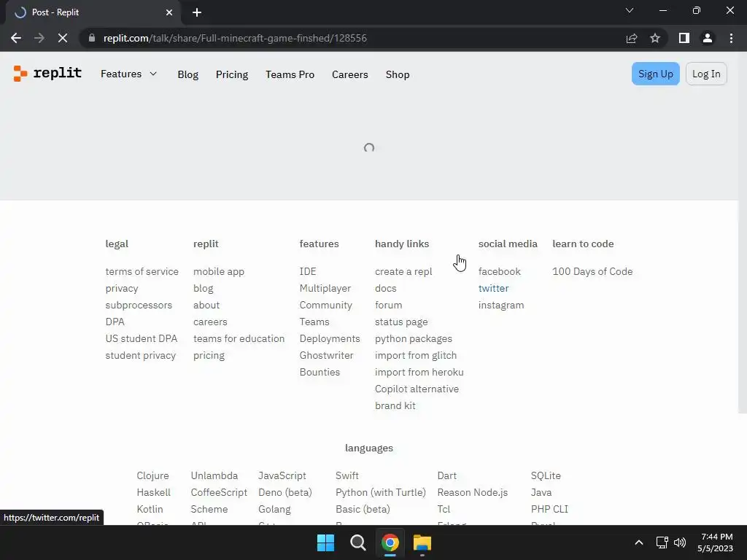Open the share page icon in address bar
The height and width of the screenshot is (560, 747).
coord(632,38)
